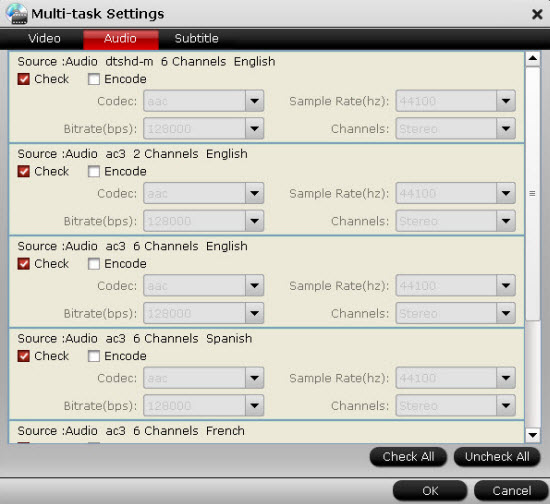This screenshot has height=504, width=550.
Task: Switch to the Subtitle tab
Action: point(196,39)
